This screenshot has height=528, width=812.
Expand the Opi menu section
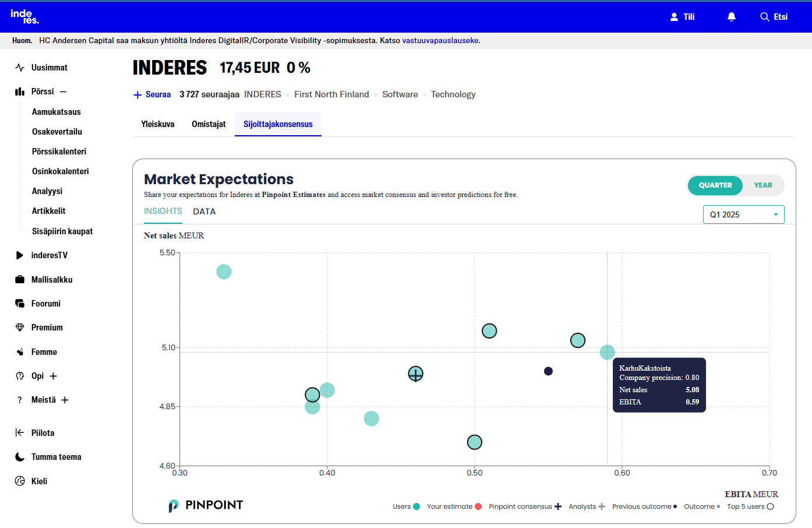[x=54, y=376]
